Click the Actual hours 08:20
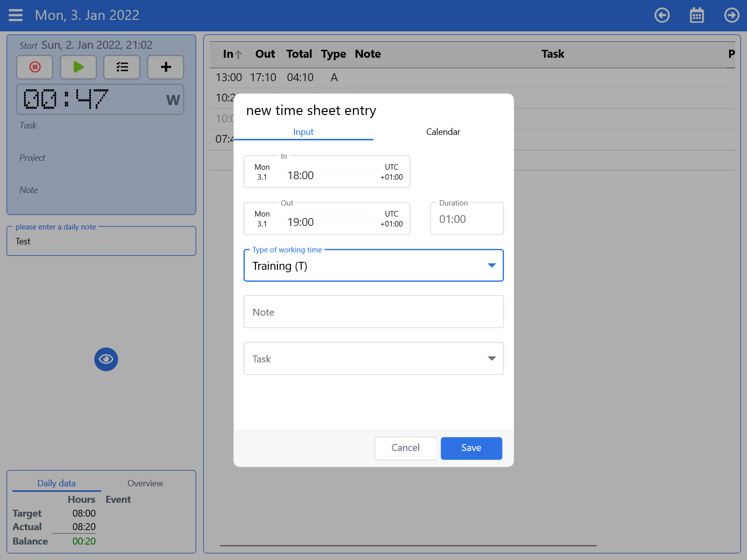The width and height of the screenshot is (747, 560). [84, 527]
